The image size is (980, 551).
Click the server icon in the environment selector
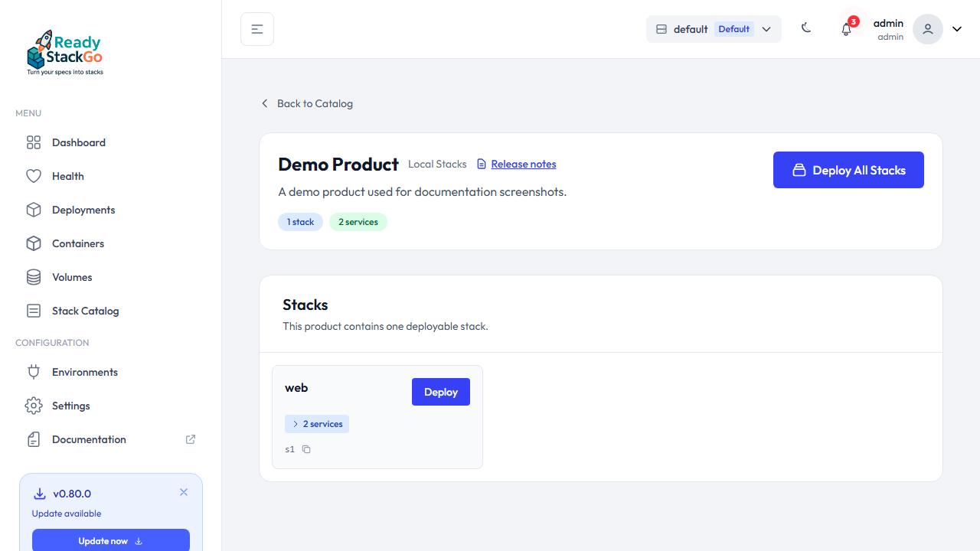pyautogui.click(x=661, y=29)
